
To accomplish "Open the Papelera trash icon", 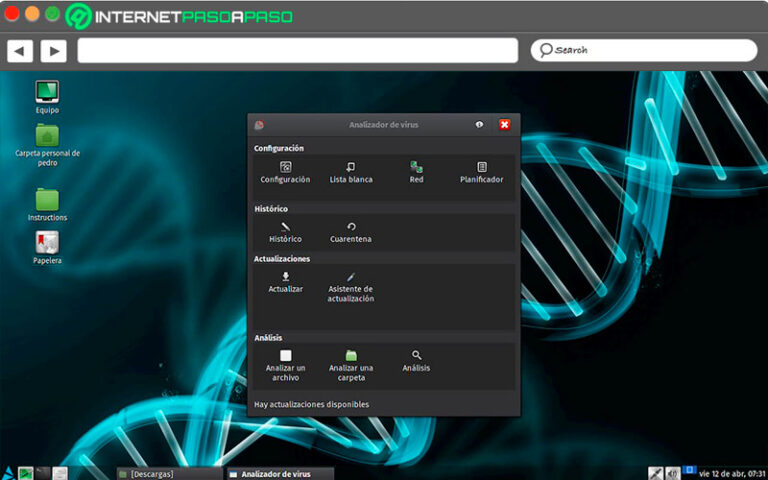I will coord(47,248).
